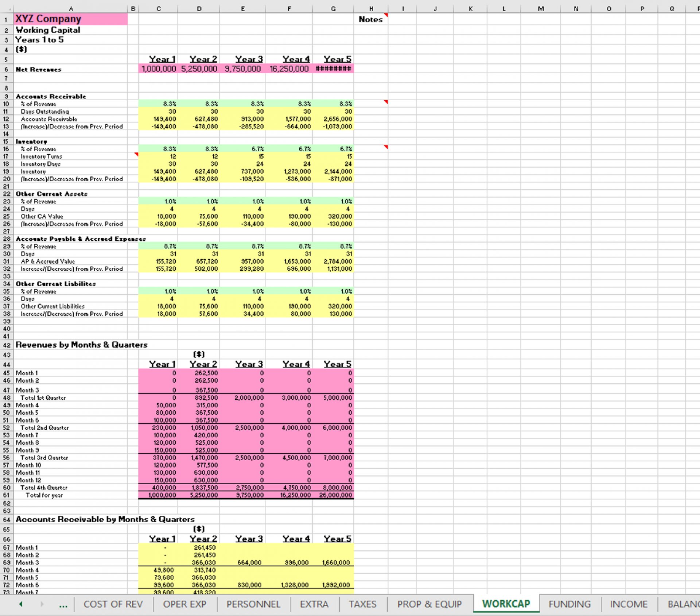Screen dimensions: 700x616
Task: Click the Inventory Days row label
Action: click(40, 164)
